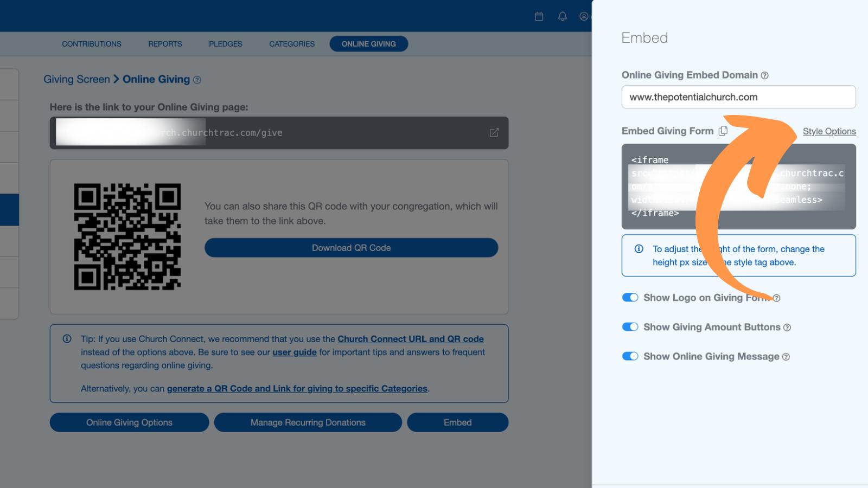Copy the Embed Giving Form code icon
The image size is (868, 488).
(x=723, y=131)
